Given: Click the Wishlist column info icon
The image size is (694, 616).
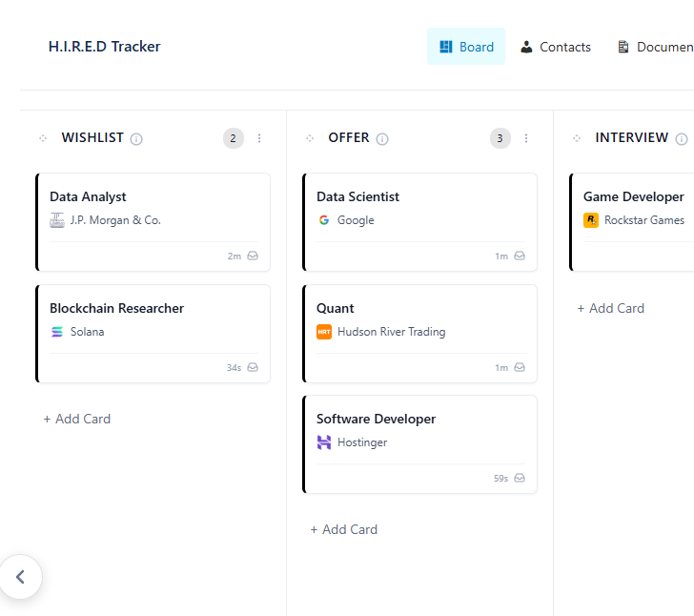Looking at the screenshot, I should pos(136,139).
